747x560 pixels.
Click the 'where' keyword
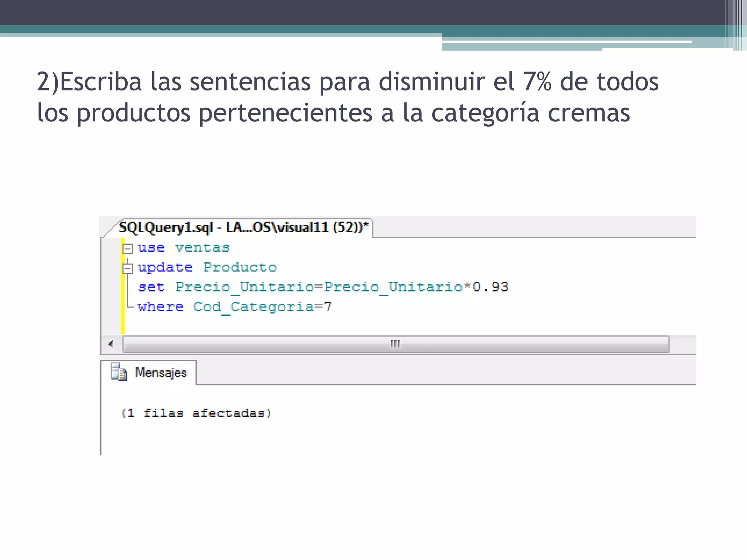(160, 307)
